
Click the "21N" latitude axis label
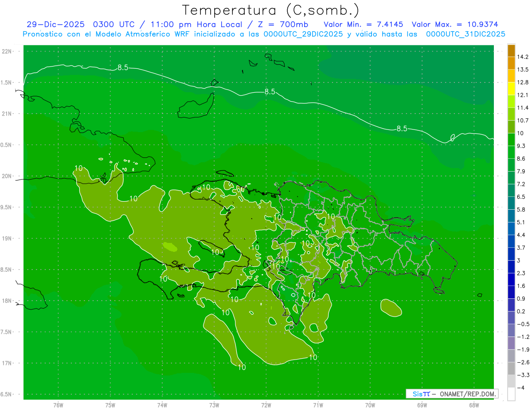point(7,114)
